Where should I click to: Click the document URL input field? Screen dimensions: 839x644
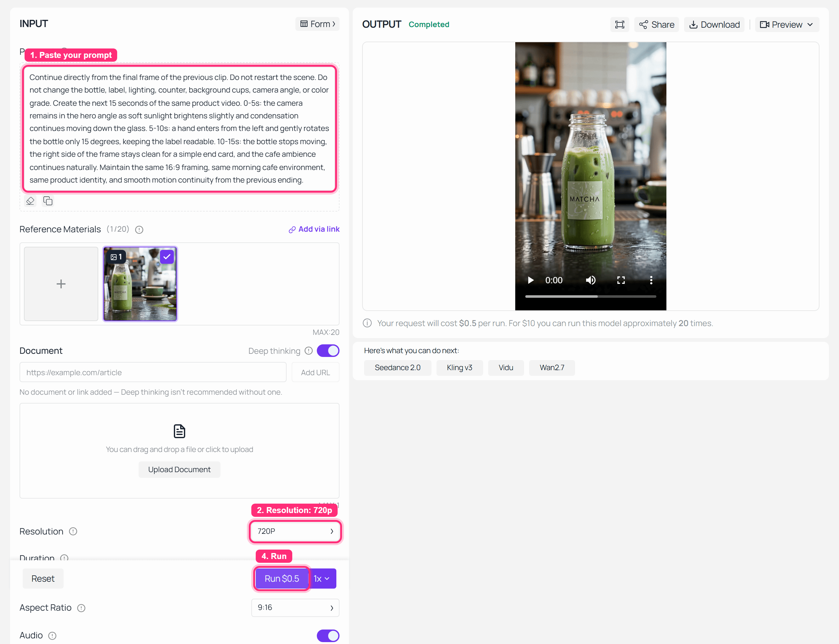[153, 372]
